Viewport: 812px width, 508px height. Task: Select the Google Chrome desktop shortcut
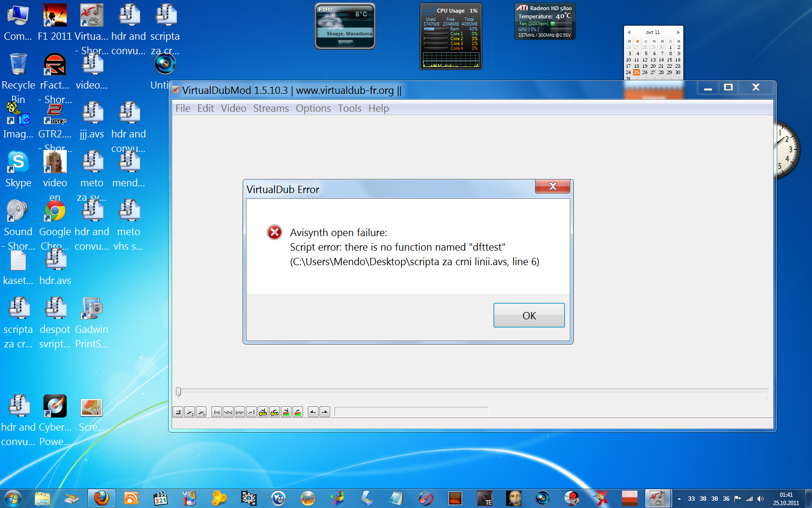tap(55, 225)
